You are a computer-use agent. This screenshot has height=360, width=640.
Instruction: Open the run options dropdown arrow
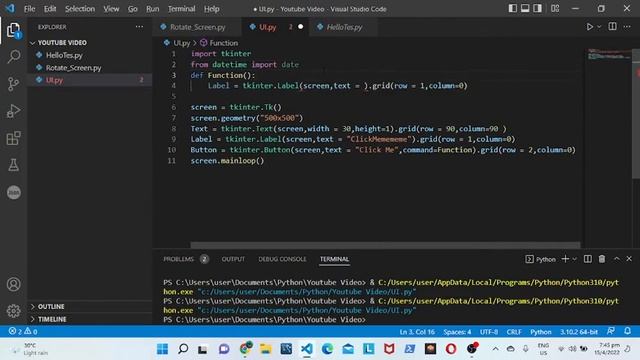click(599, 27)
